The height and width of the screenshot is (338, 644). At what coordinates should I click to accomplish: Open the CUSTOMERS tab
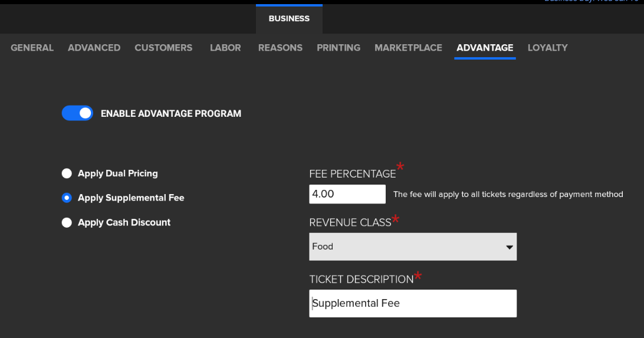tap(163, 48)
